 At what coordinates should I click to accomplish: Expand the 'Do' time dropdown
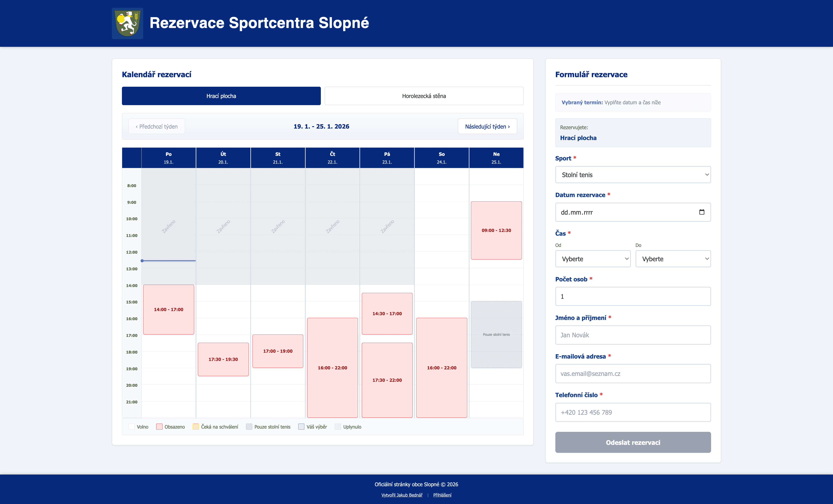(673, 259)
